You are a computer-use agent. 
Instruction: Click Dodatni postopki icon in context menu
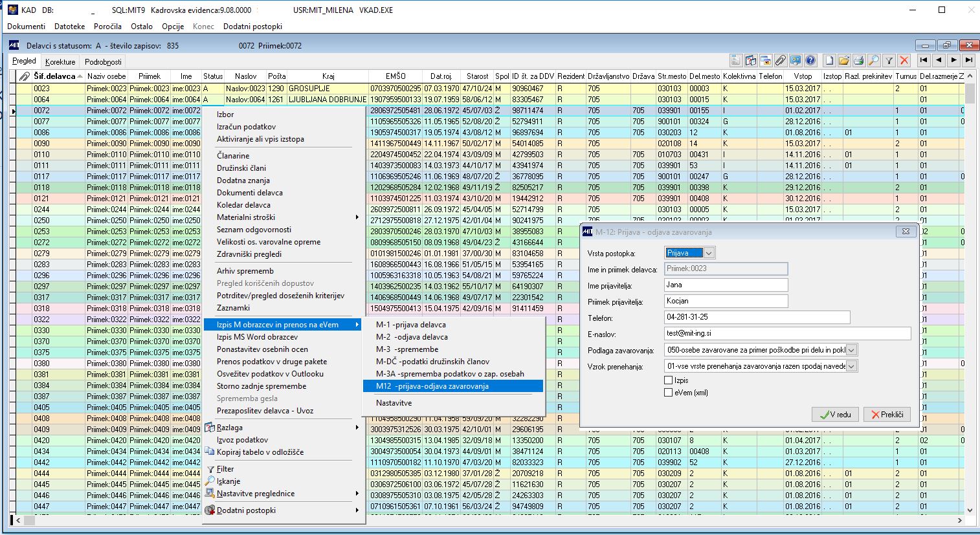tap(210, 510)
